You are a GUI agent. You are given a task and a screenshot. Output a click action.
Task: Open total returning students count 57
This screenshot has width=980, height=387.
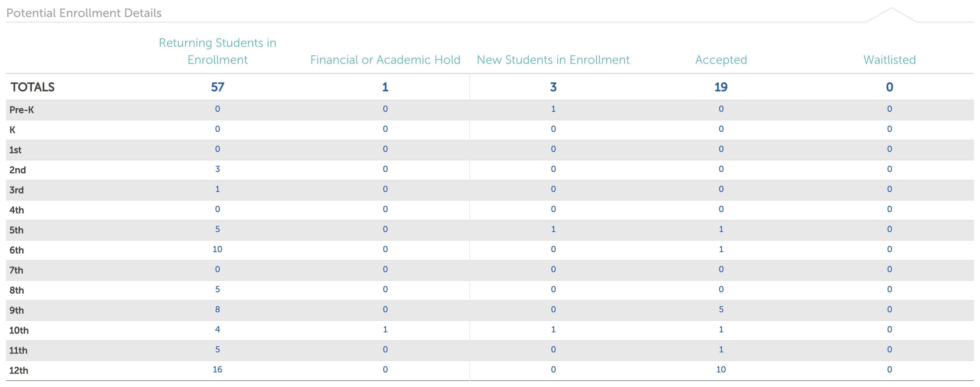[217, 87]
